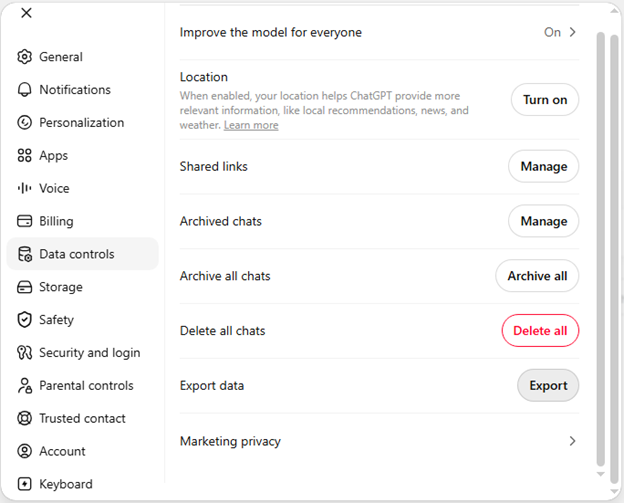Open Keyboard settings section
The image size is (624, 503).
(83, 484)
